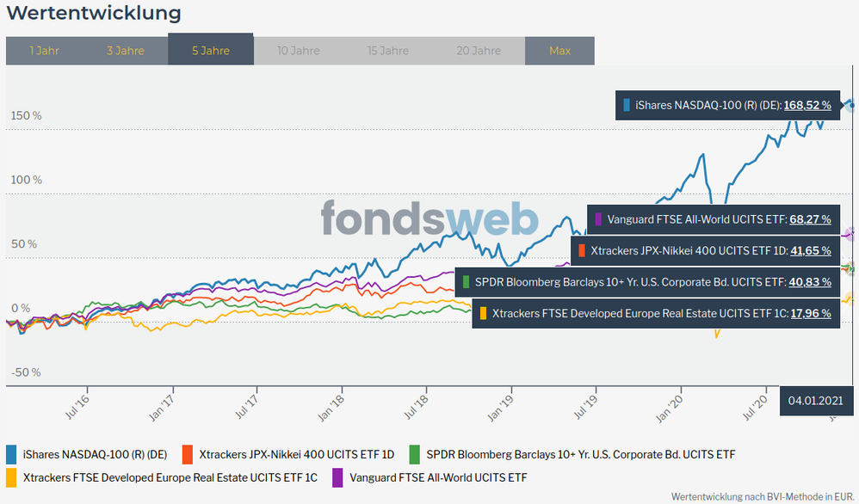Click the active 5 Jahre tab
Image resolution: width=859 pixels, height=504 pixels.
tap(211, 51)
